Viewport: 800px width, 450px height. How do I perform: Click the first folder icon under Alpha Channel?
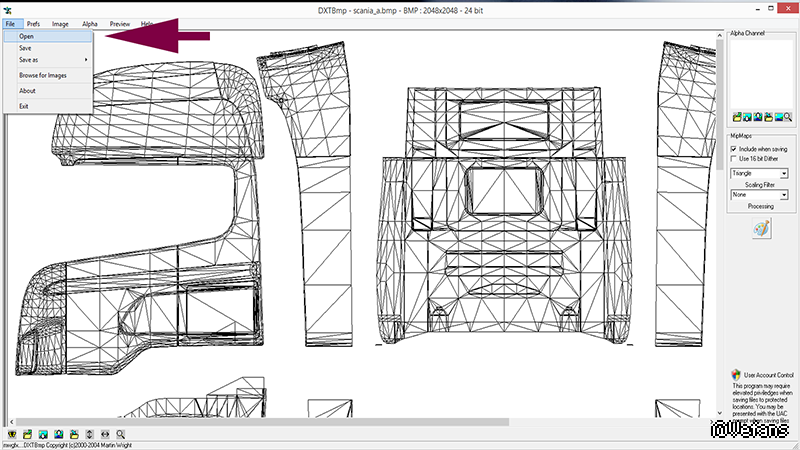pyautogui.click(x=736, y=118)
